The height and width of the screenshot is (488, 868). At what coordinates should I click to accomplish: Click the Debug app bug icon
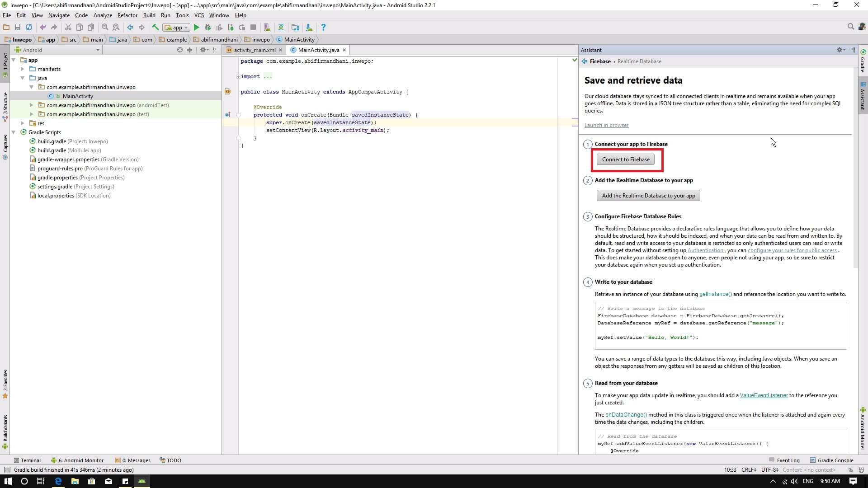pos(208,28)
